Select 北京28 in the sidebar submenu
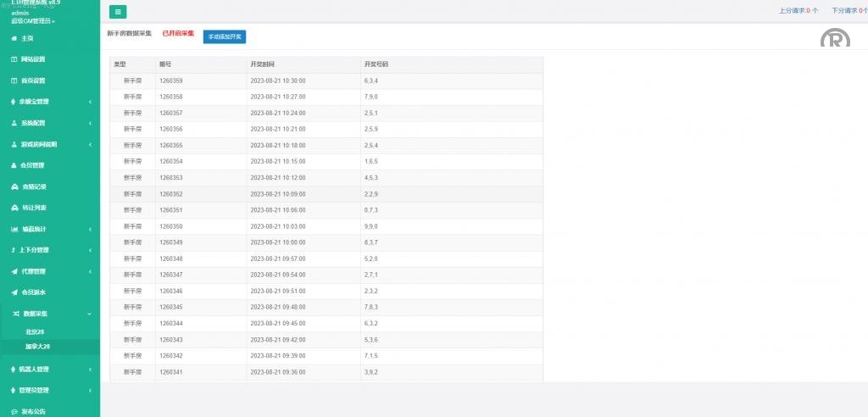This screenshot has height=417, width=868. pos(35,332)
